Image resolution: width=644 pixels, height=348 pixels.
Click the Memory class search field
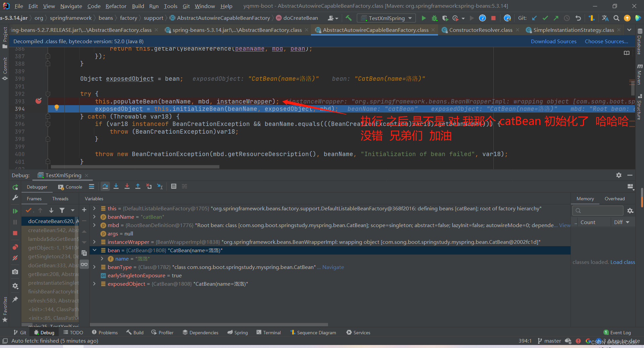click(x=597, y=210)
